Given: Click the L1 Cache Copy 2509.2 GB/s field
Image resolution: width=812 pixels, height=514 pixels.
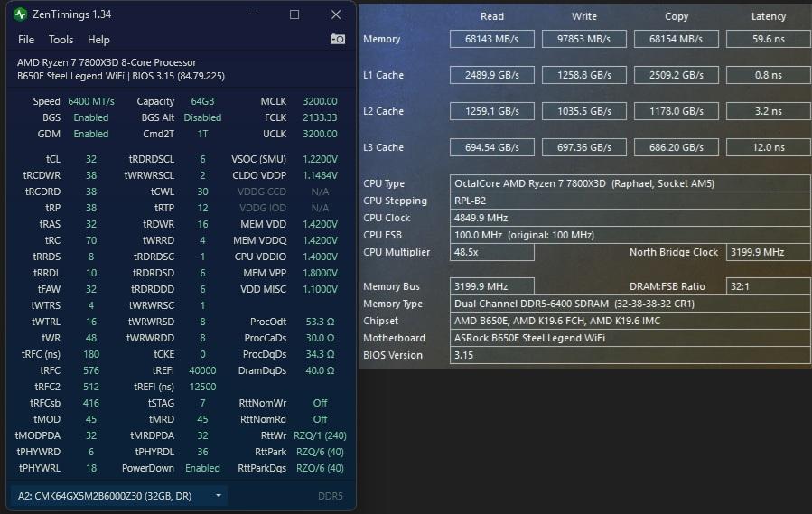Looking at the screenshot, I should click(677, 75).
